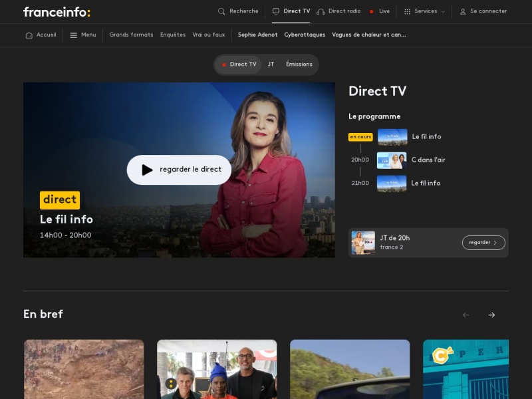Click the yellow dots icon on celebrity photo
This screenshot has height=399, width=532.
pyautogui.click(x=171, y=384)
